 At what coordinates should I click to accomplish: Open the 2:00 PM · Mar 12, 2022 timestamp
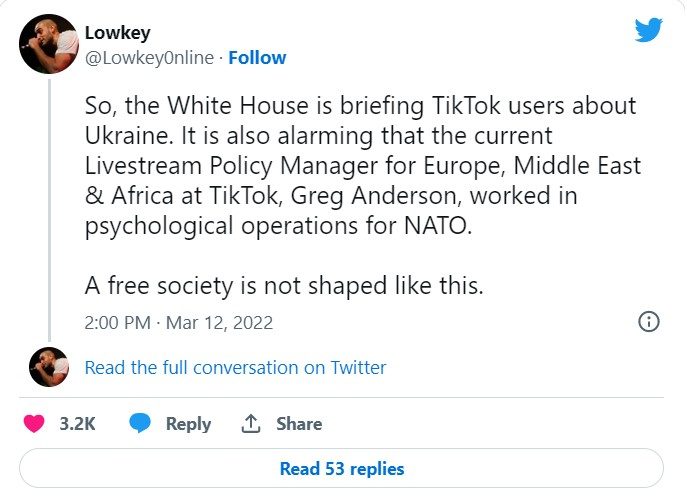click(178, 322)
